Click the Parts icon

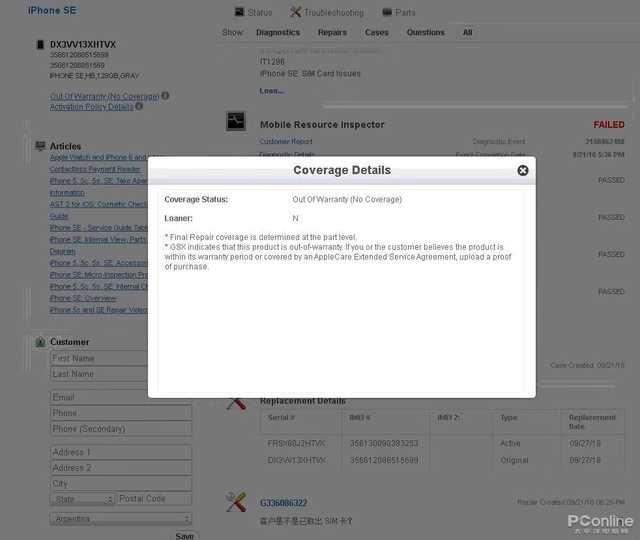[387, 12]
